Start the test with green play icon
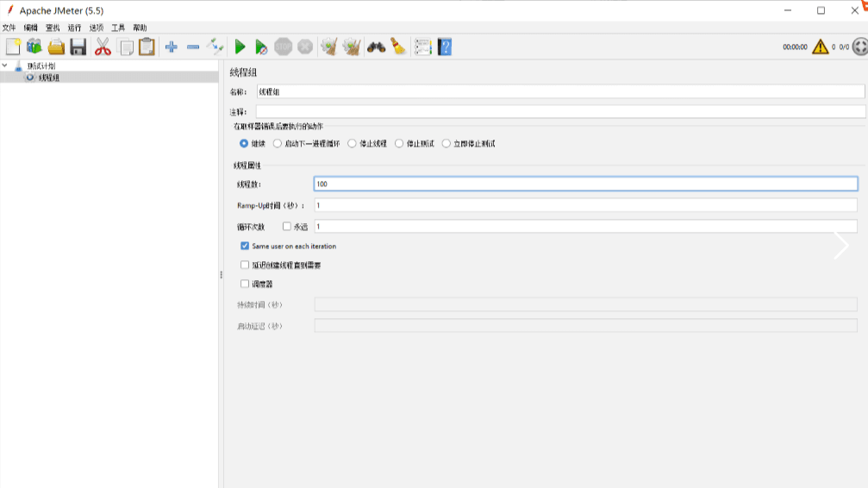 pos(240,47)
